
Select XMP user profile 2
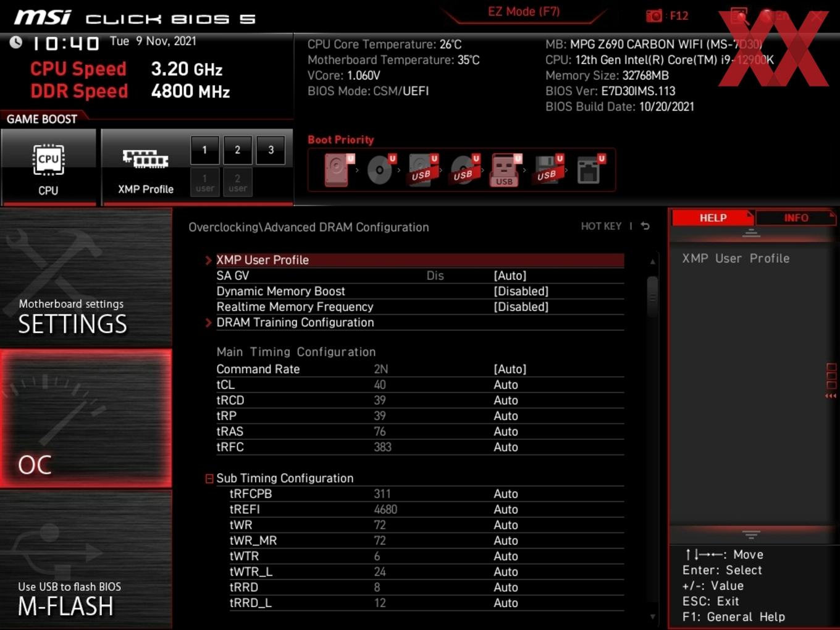click(x=238, y=182)
